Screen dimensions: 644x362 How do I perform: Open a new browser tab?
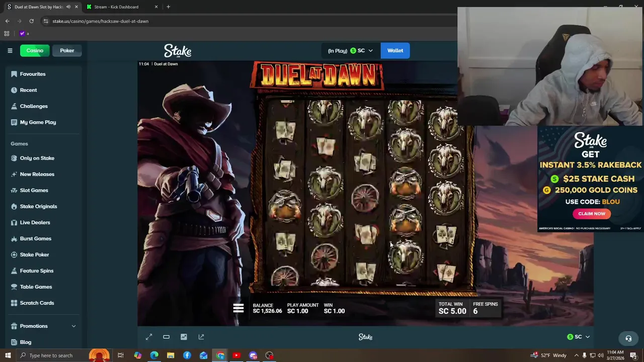pos(168,7)
